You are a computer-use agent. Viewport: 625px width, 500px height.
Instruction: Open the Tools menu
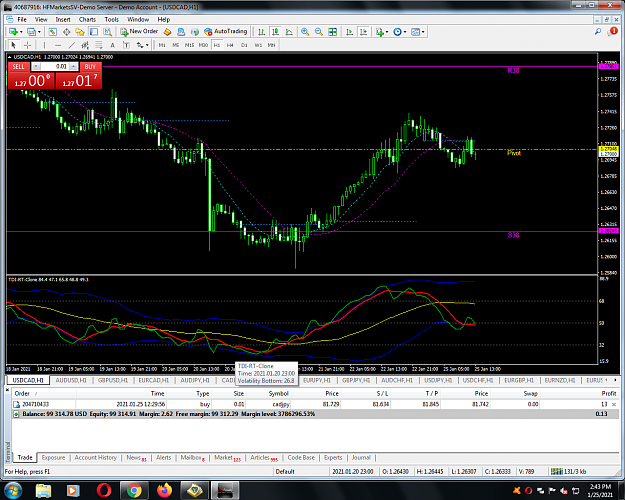[x=112, y=20]
